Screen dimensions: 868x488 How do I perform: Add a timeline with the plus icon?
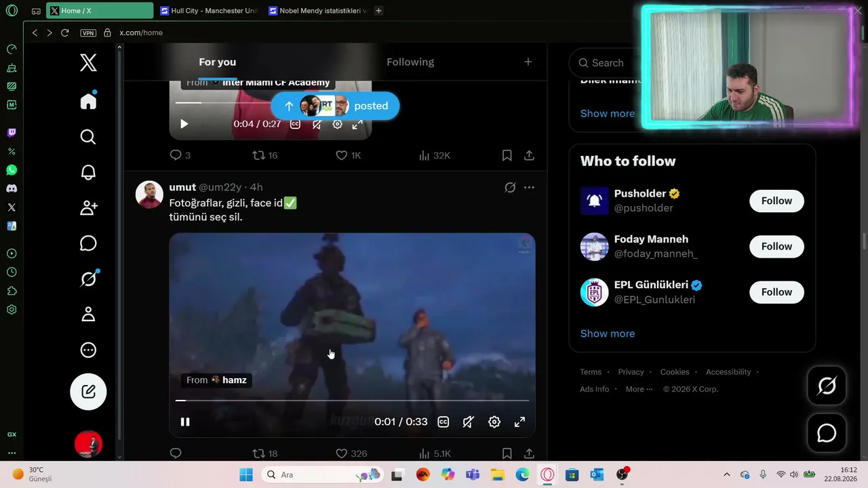click(x=528, y=62)
